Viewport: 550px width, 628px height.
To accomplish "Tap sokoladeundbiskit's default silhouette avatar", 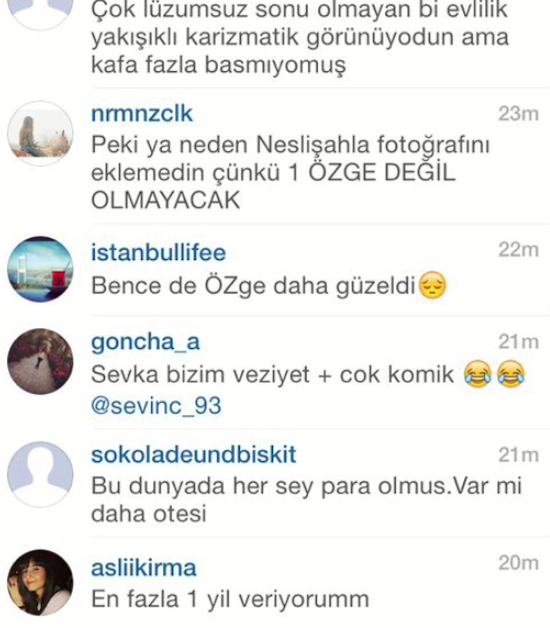I will [40, 475].
